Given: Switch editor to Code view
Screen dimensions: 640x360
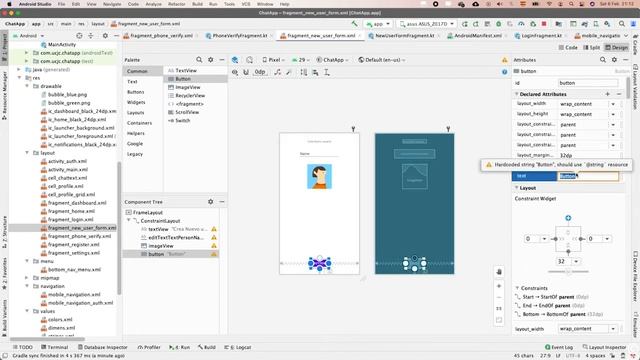Looking at the screenshot, I should tap(568, 48).
